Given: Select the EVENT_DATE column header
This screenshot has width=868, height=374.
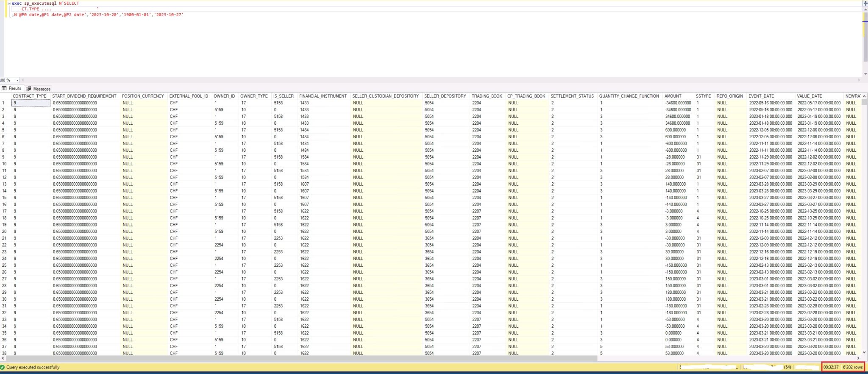Looking at the screenshot, I should pyautogui.click(x=761, y=96).
